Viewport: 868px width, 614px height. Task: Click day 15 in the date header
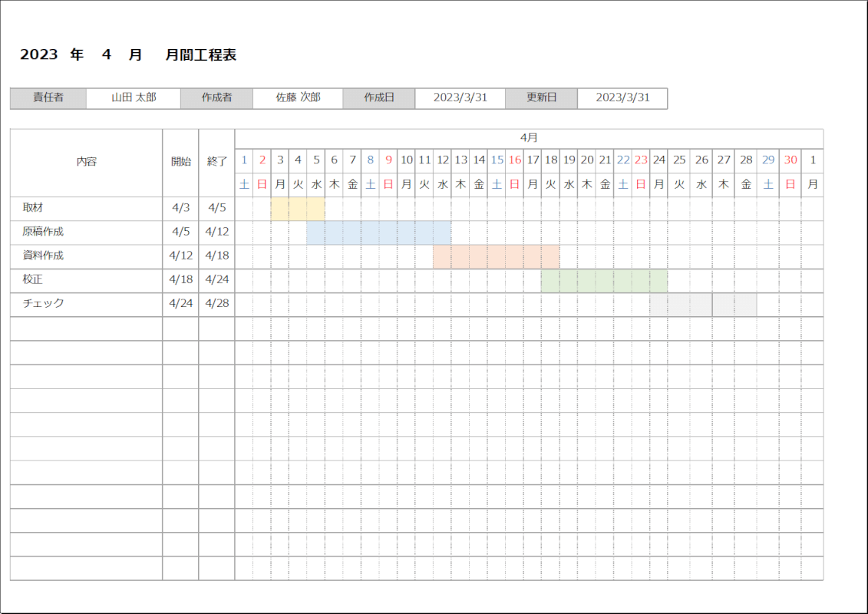497,160
